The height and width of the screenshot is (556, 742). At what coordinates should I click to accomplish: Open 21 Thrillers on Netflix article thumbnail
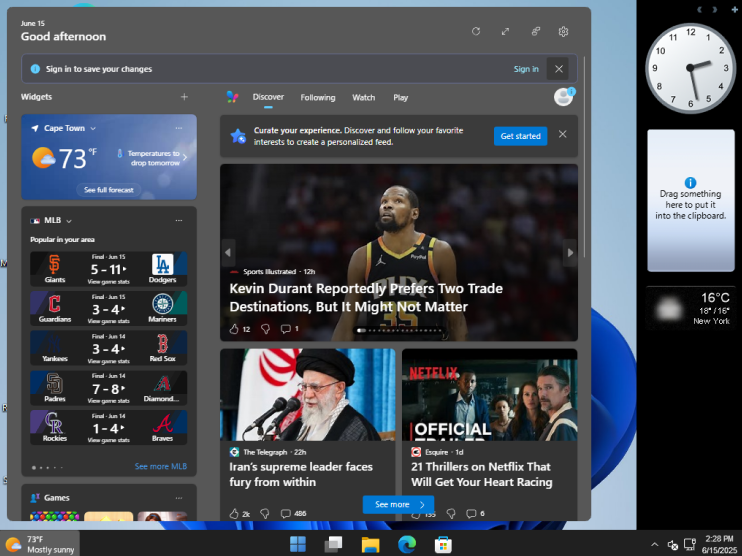pos(490,395)
